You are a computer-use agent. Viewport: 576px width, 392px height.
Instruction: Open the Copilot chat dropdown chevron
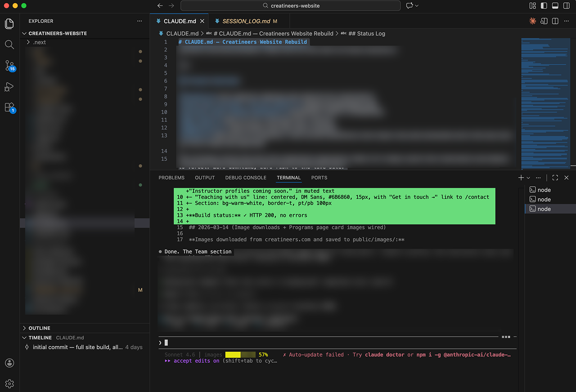pos(417,6)
